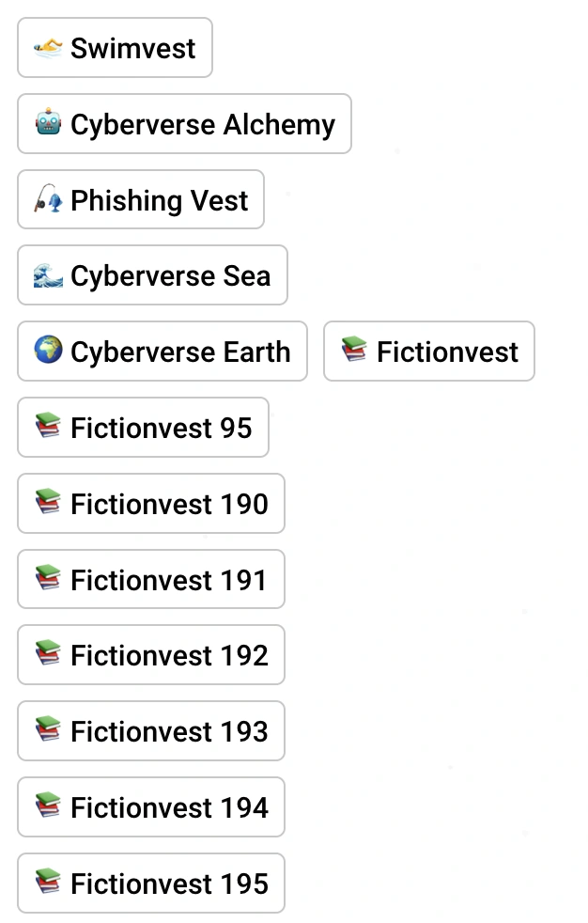Click the books icon on Fictionvest 195
The width and height of the screenshot is (588, 923).
coord(46,883)
